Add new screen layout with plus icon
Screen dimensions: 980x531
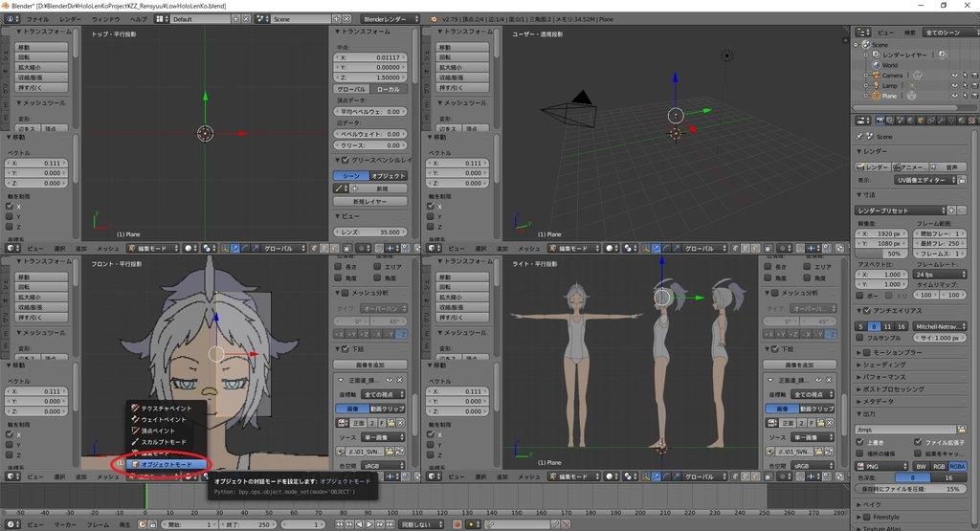pos(236,19)
